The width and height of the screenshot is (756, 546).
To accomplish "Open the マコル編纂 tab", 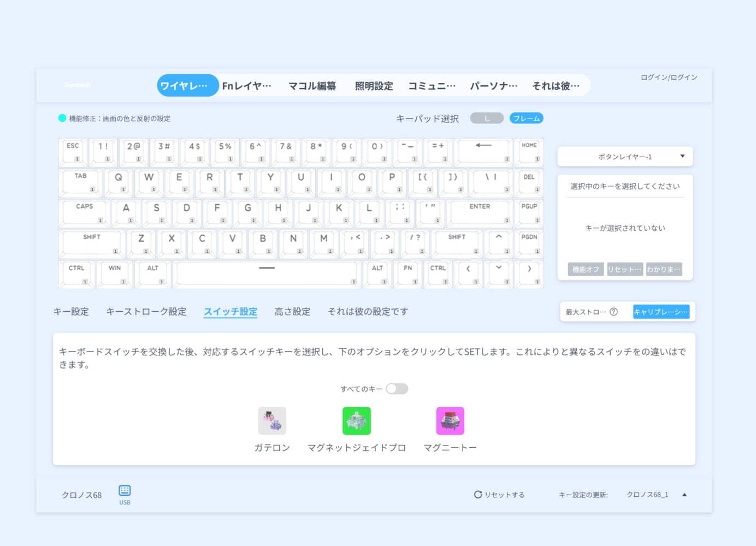I will tap(312, 86).
